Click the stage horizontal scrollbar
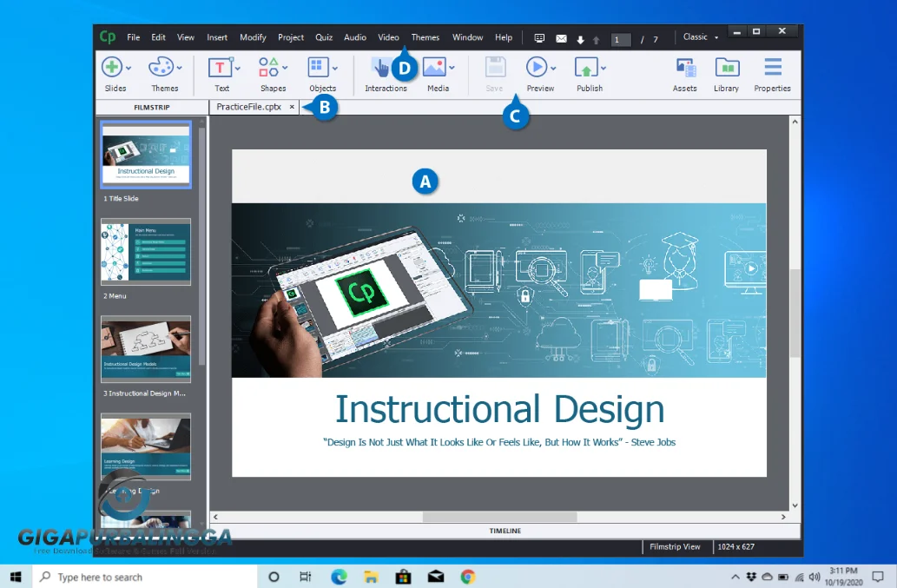 click(x=499, y=517)
